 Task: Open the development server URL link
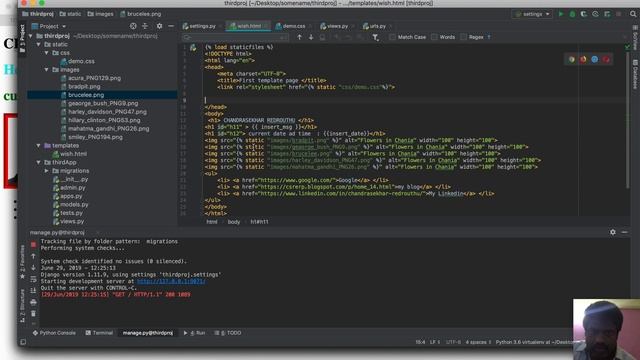click(171, 281)
